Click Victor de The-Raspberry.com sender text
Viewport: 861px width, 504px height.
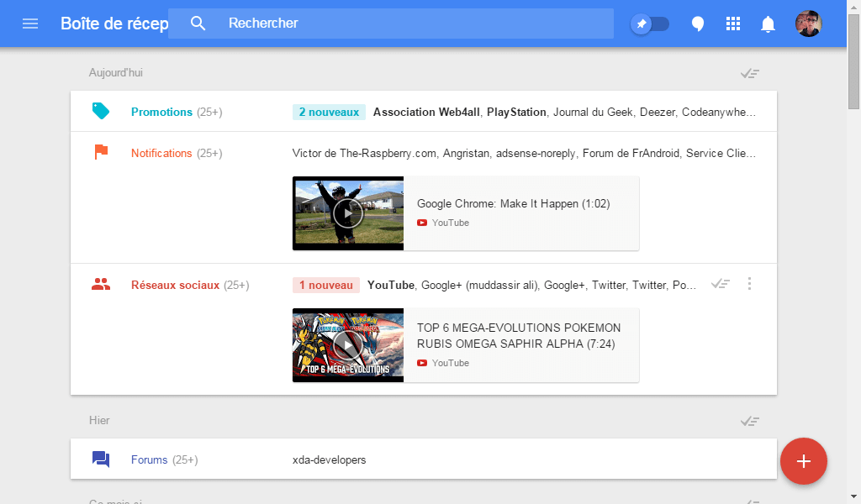click(364, 154)
